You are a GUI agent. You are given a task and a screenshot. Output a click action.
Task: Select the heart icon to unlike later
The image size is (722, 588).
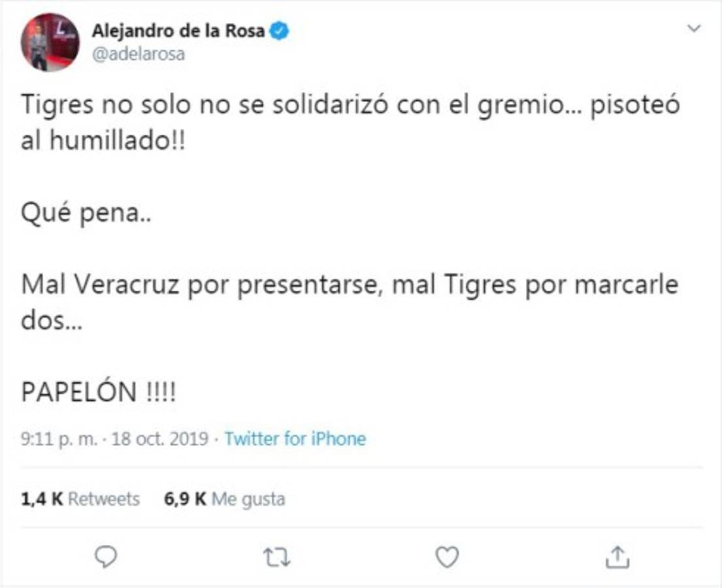coord(447,556)
